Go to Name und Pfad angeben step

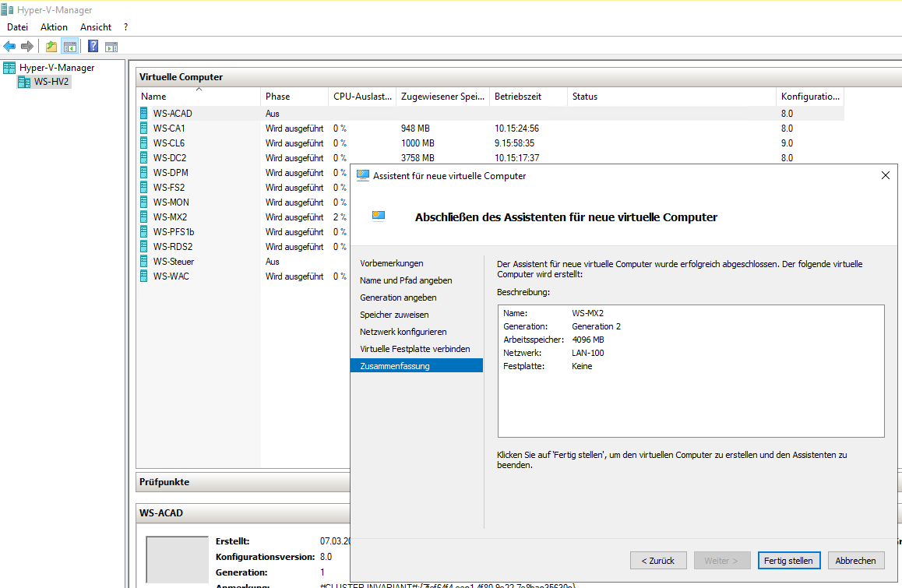pyautogui.click(x=406, y=281)
